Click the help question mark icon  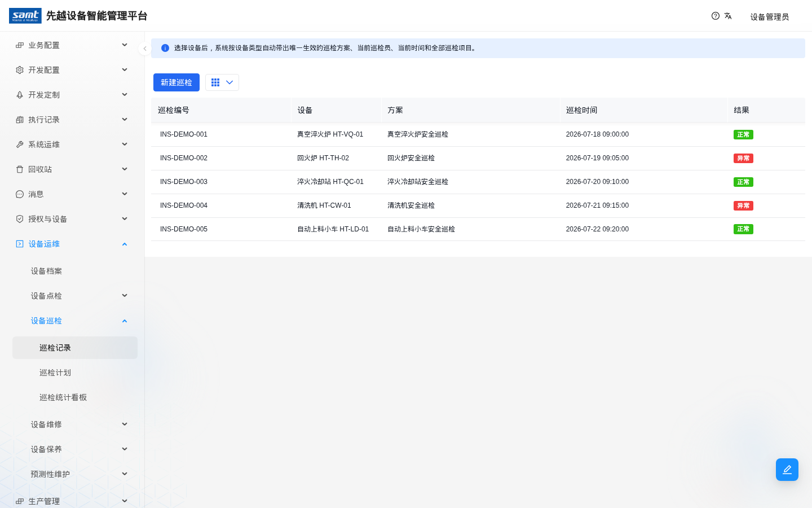coord(716,16)
